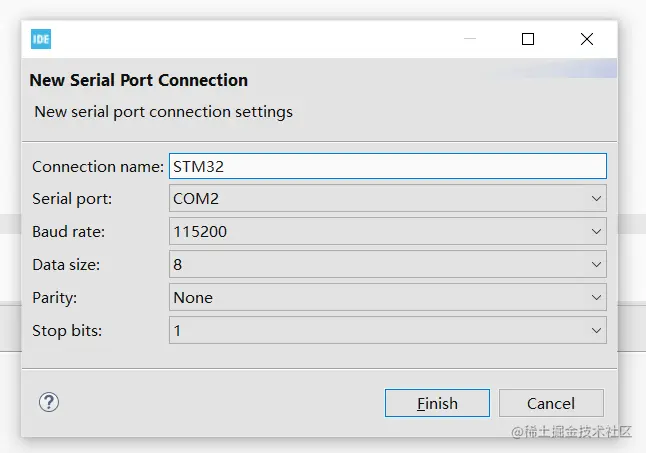Open the Stop bits dropdown arrow
The image size is (646, 453).
point(596,330)
